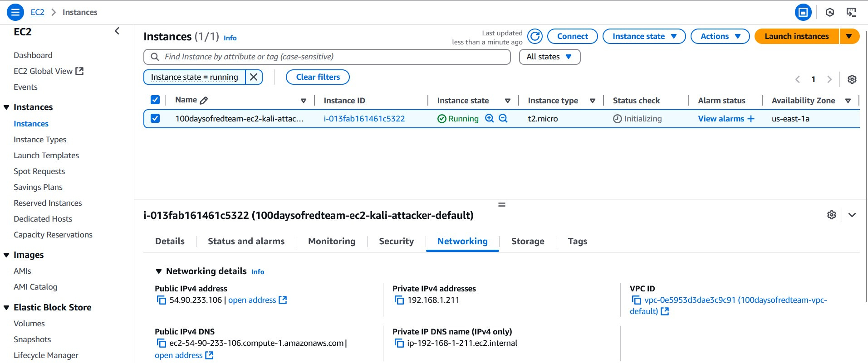The image size is (868, 363).
Task: Open AMI Catalog in the sidebar
Action: tap(35, 287)
